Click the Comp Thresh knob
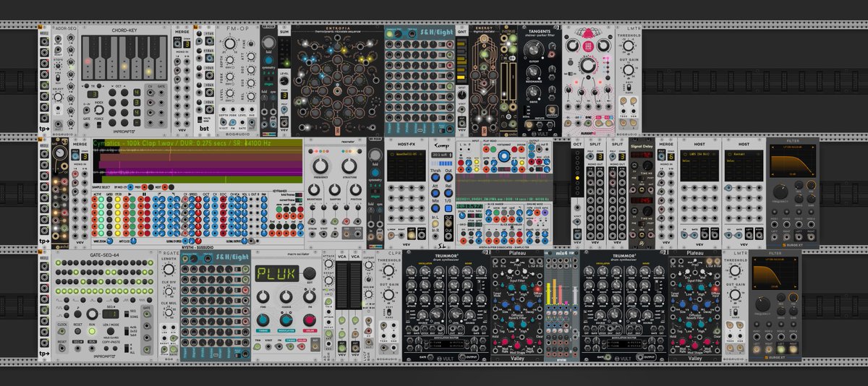The width and height of the screenshot is (868, 386). [x=435, y=177]
